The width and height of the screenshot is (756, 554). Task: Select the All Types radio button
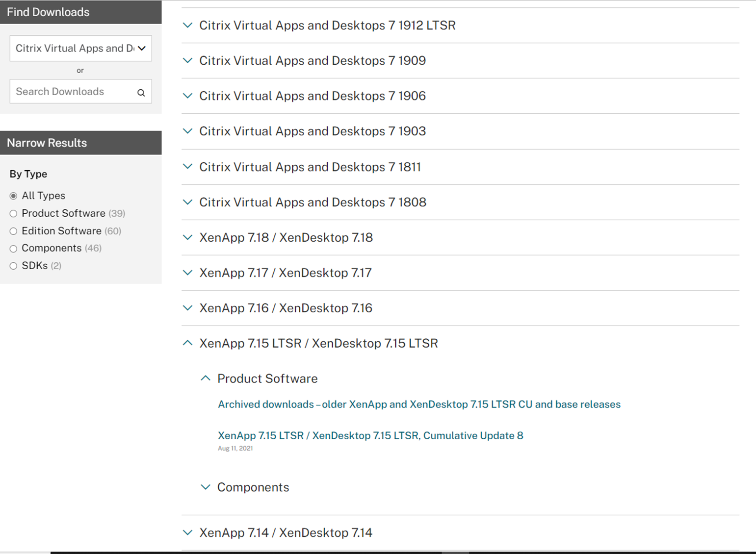(13, 196)
